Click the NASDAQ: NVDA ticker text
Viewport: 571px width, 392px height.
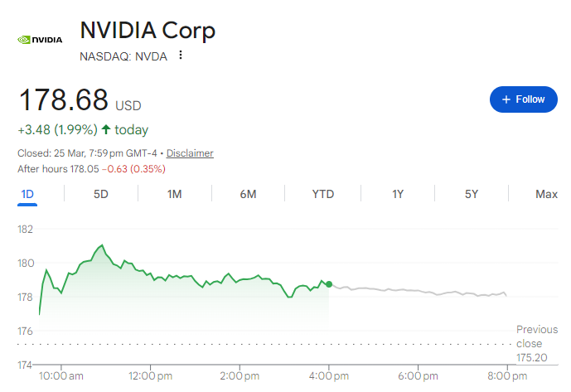123,56
